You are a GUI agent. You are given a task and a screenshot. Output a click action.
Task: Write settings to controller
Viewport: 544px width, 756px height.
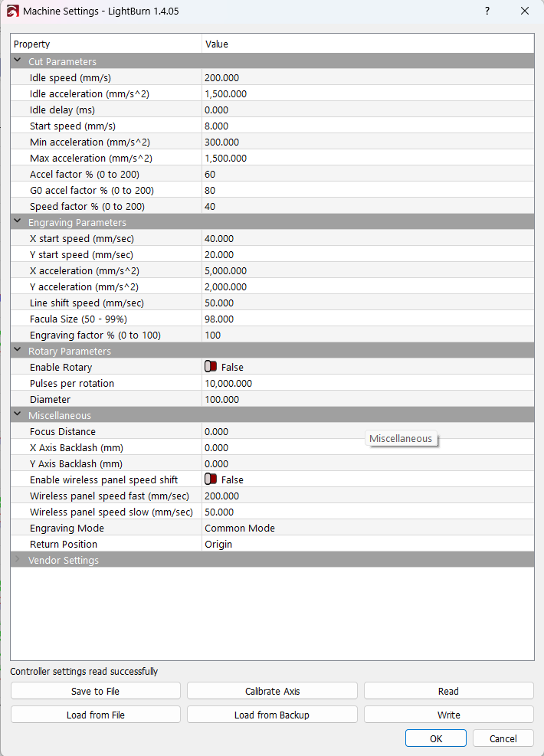448,715
